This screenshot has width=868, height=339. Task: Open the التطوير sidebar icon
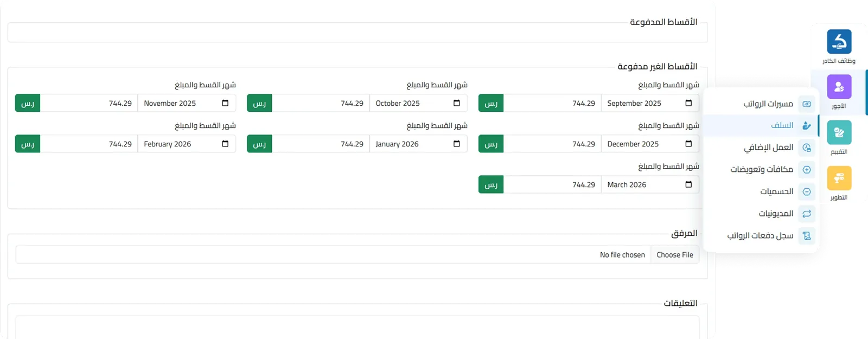click(x=839, y=178)
